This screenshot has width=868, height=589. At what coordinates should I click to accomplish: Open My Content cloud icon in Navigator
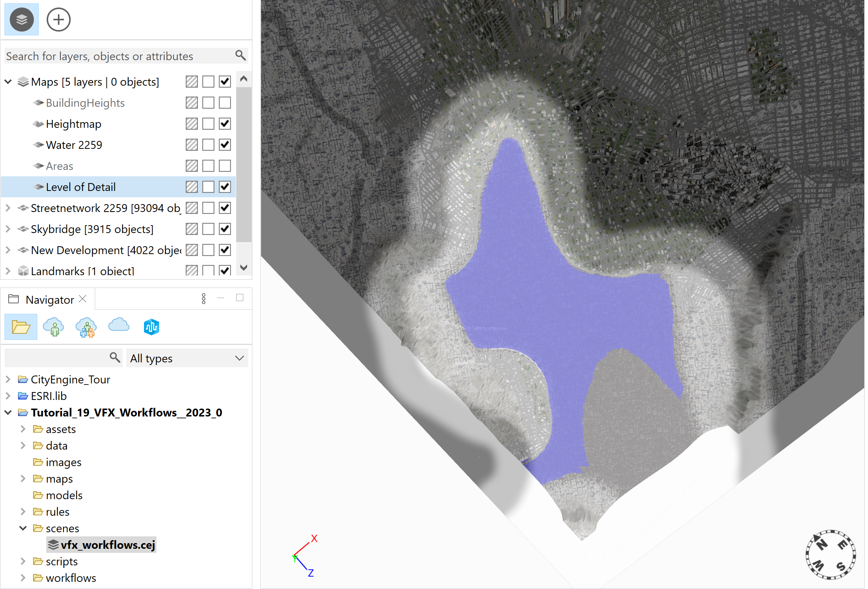click(53, 327)
